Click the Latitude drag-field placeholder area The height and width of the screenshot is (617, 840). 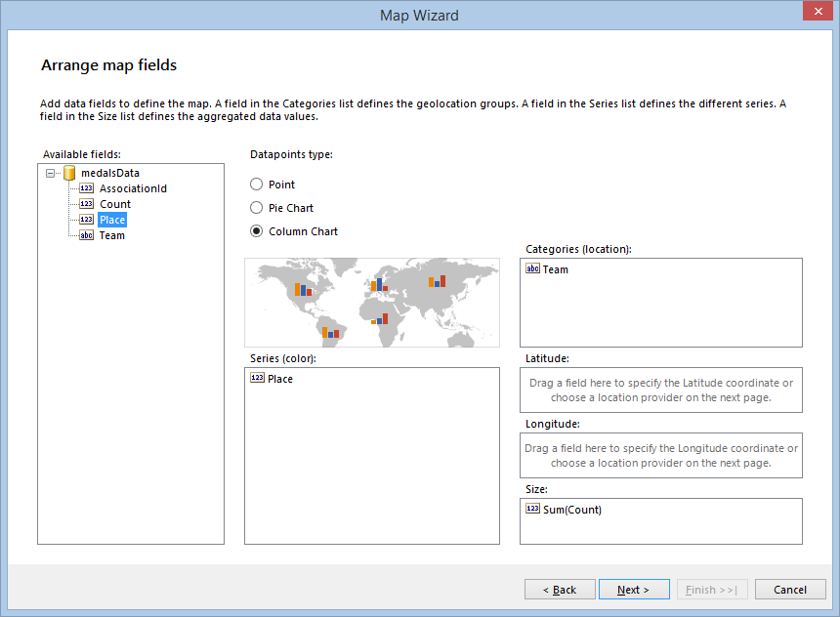pyautogui.click(x=660, y=389)
